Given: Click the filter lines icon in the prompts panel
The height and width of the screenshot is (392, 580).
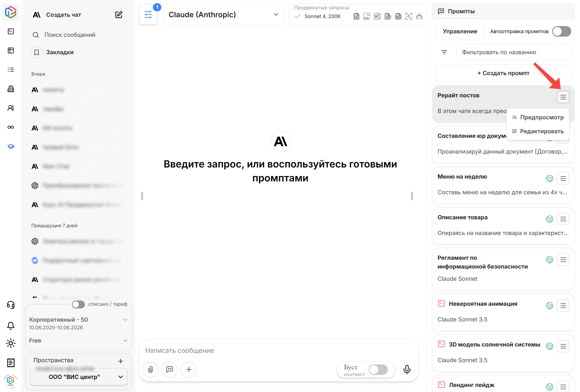Looking at the screenshot, I should [x=444, y=52].
